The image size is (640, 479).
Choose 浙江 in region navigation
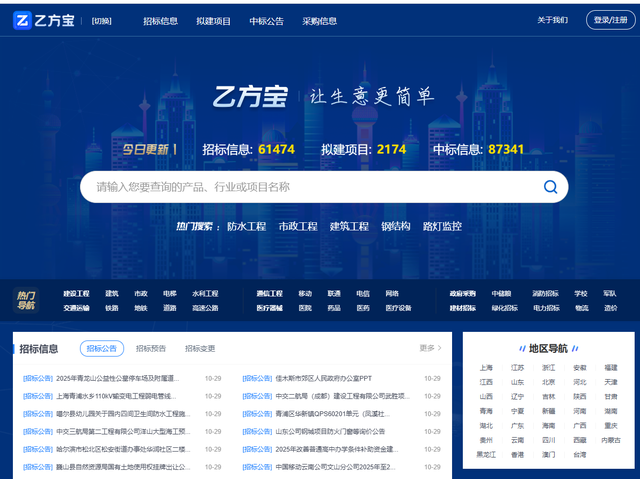pyautogui.click(x=549, y=368)
